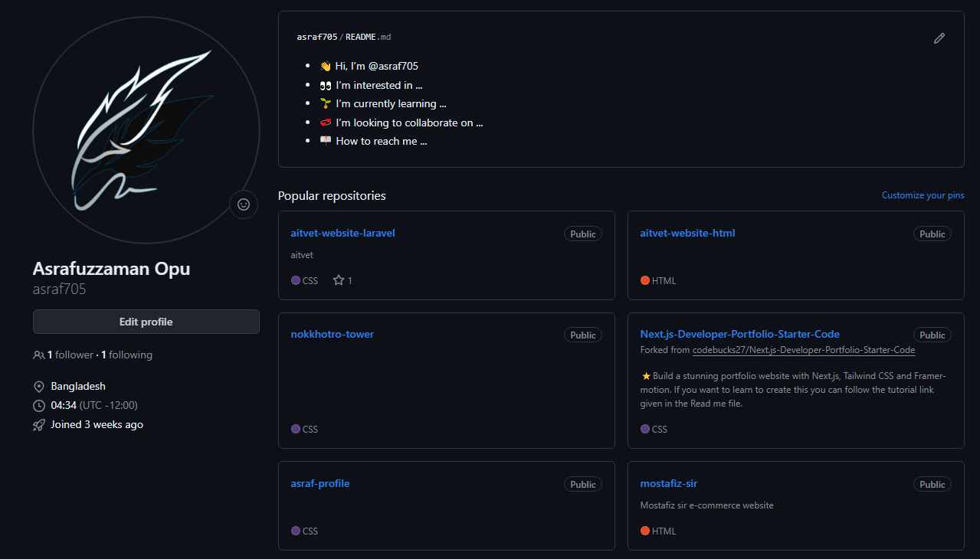
Task: Open the aitvet-website-html repository
Action: point(687,233)
